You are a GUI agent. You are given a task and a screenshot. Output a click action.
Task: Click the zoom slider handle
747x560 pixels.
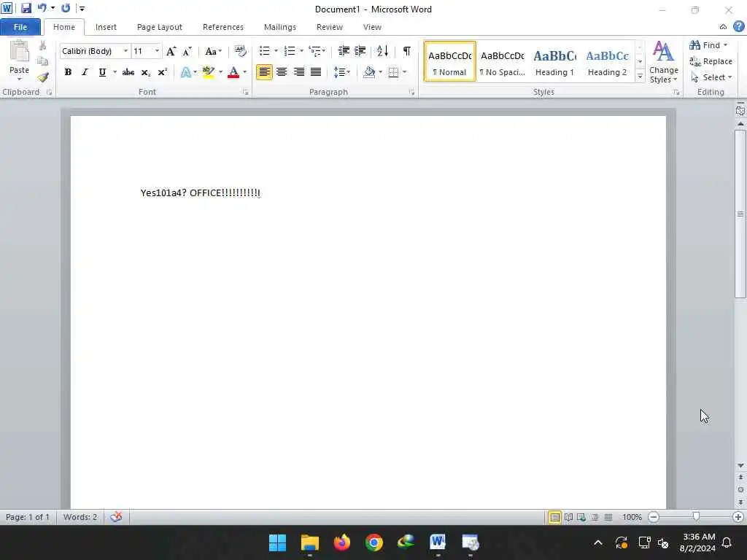[696, 517]
